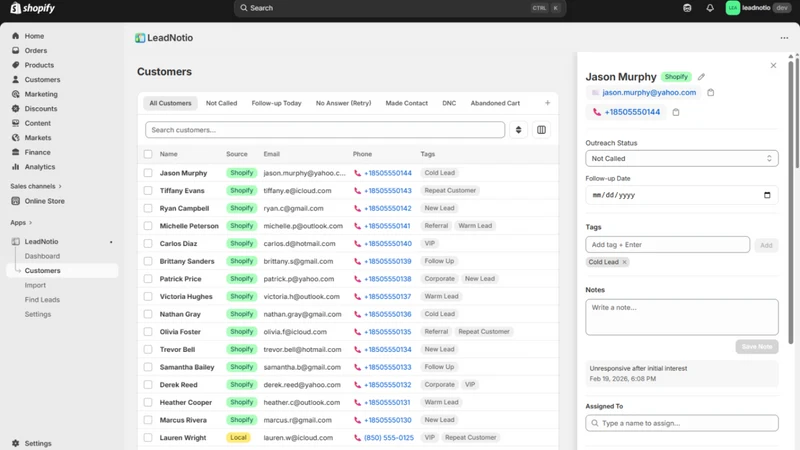Open the Outreach Status dropdown
The height and width of the screenshot is (450, 800).
[x=682, y=159]
